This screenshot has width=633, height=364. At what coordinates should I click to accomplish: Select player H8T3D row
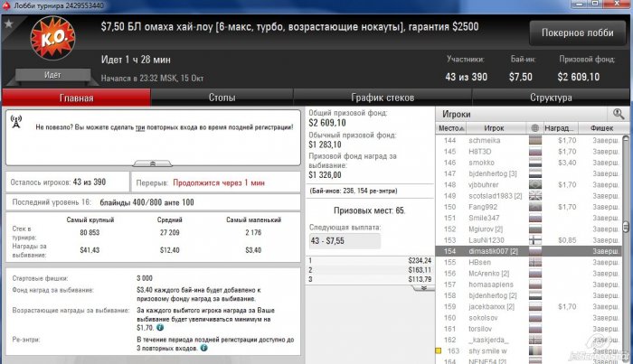(x=528, y=152)
